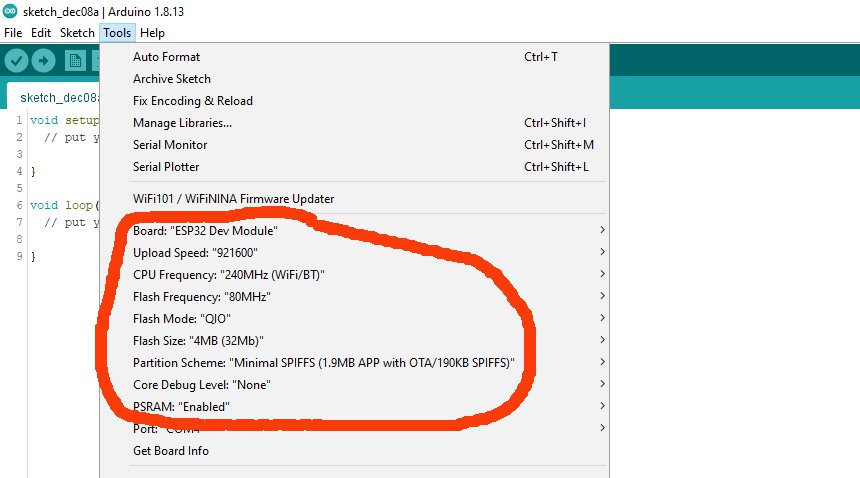Expand Core Debug Level "None" submenu
Viewport: 860px width, 478px height.
pos(354,385)
